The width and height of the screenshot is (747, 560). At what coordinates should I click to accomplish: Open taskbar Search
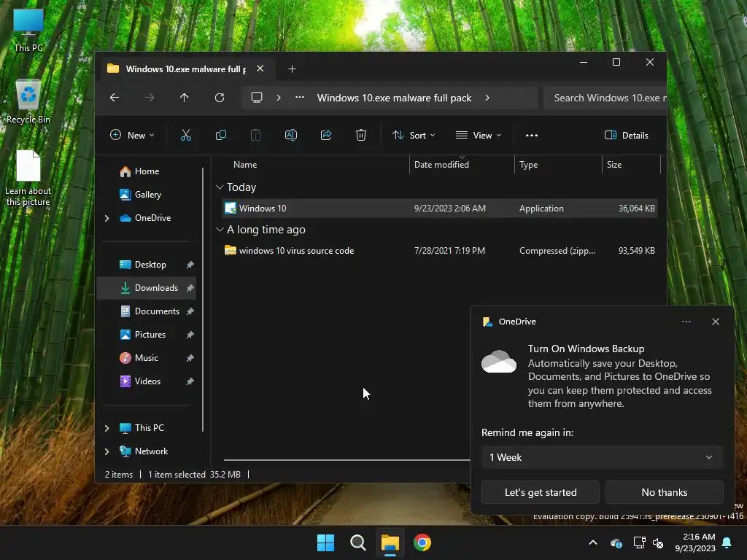coord(357,542)
